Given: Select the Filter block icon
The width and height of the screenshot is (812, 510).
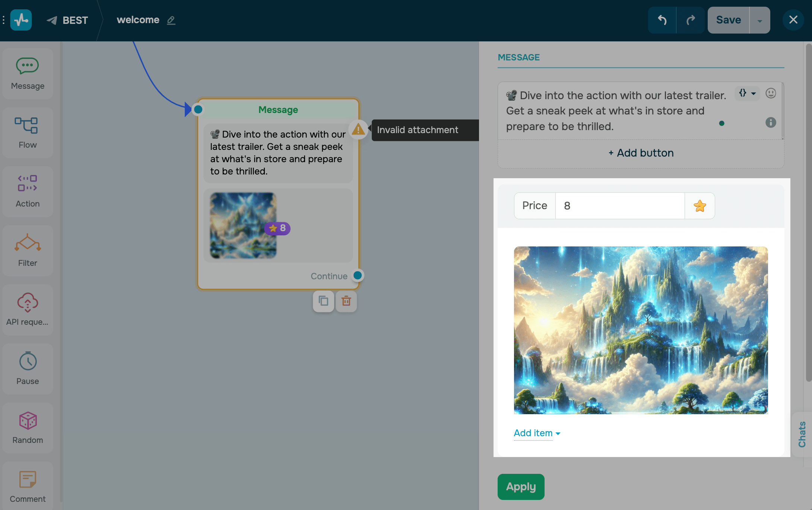Looking at the screenshot, I should click(28, 243).
